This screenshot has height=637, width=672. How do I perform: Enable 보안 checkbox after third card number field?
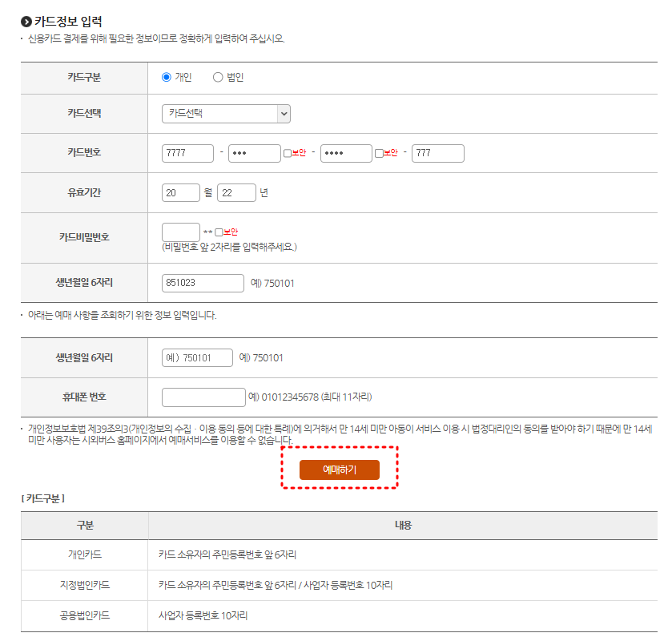point(379,153)
